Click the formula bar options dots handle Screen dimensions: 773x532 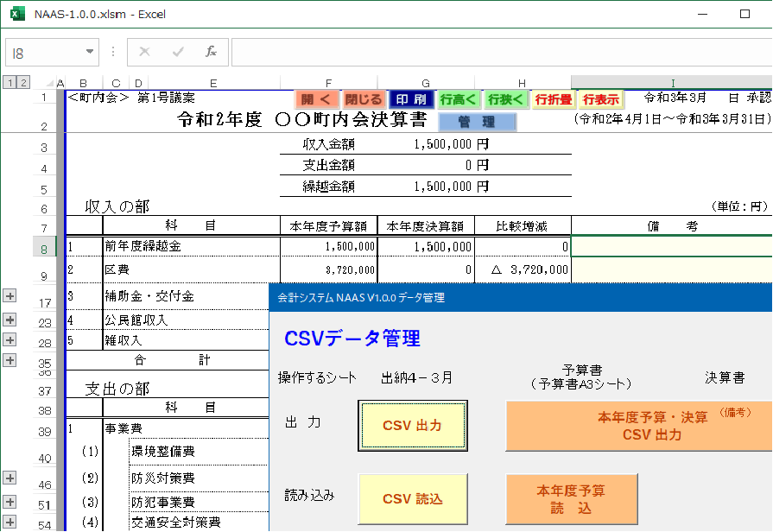[113, 52]
